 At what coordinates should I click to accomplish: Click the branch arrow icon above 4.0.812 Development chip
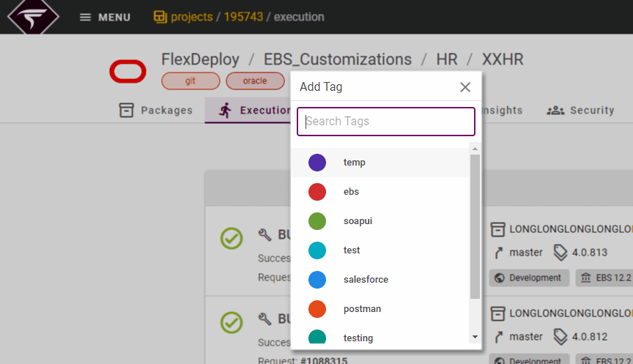pos(499,337)
